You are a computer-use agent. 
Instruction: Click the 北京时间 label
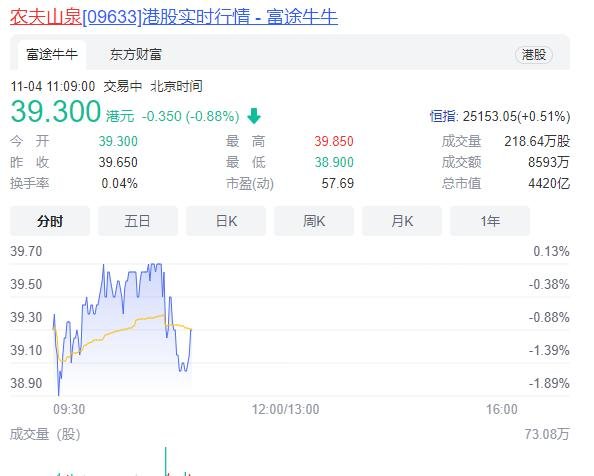(x=176, y=86)
